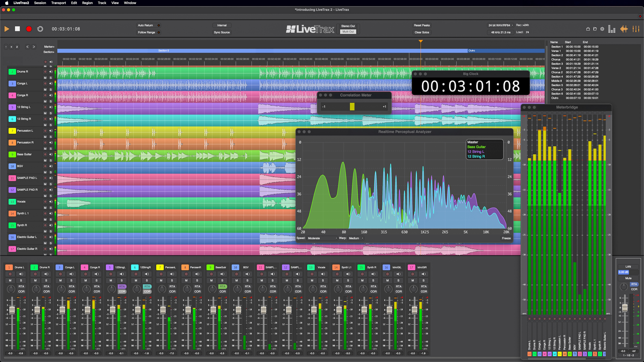The image size is (644, 362).
Task: Click the red global Record button
Action: pos(29,29)
